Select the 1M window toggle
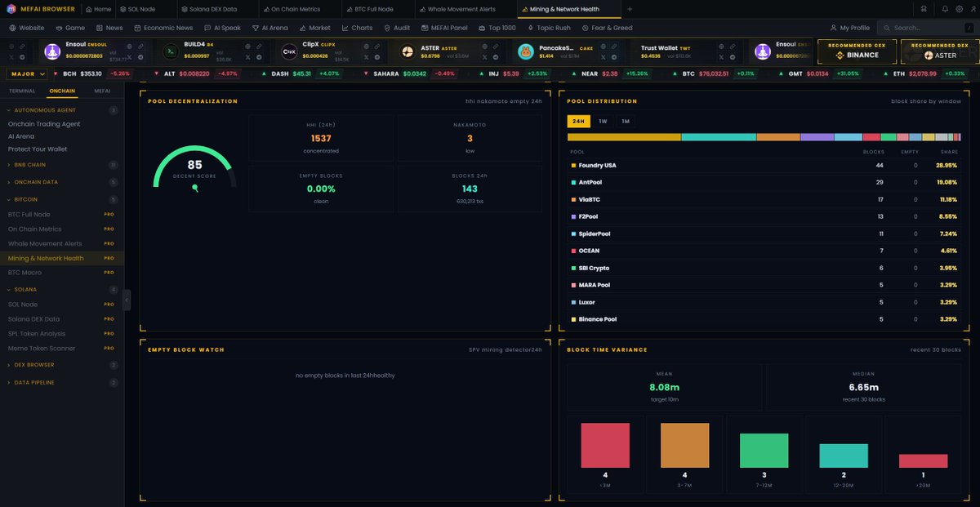The width and height of the screenshot is (980, 507). tap(626, 121)
